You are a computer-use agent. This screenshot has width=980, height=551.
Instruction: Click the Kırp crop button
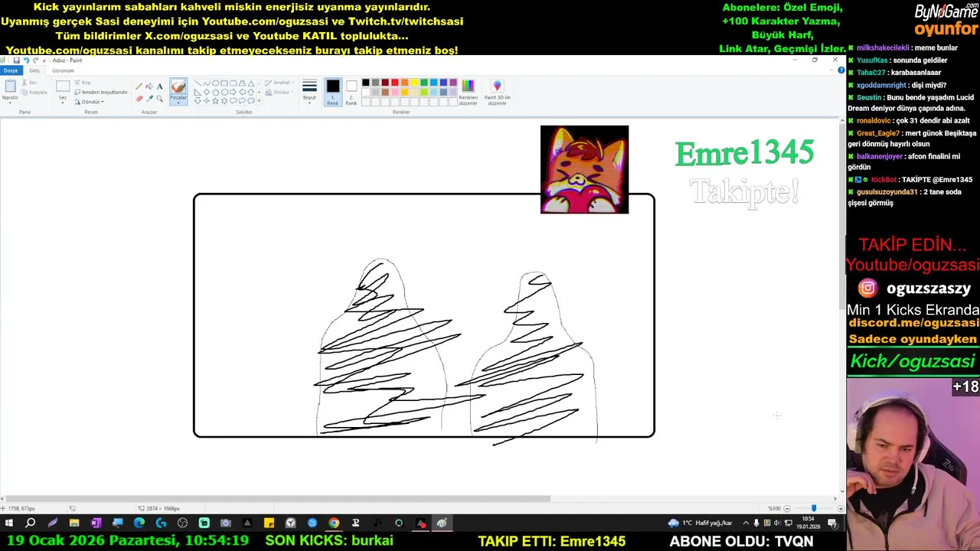coord(83,83)
